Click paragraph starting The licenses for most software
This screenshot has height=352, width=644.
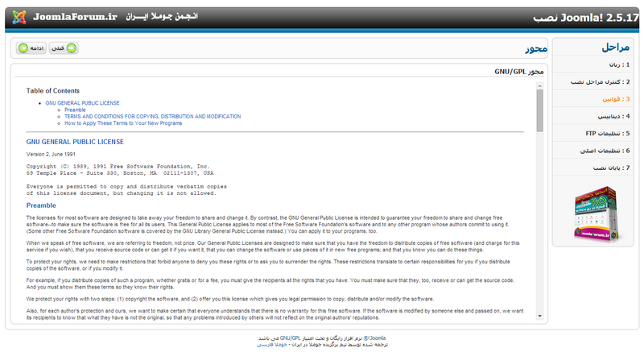tap(268, 224)
